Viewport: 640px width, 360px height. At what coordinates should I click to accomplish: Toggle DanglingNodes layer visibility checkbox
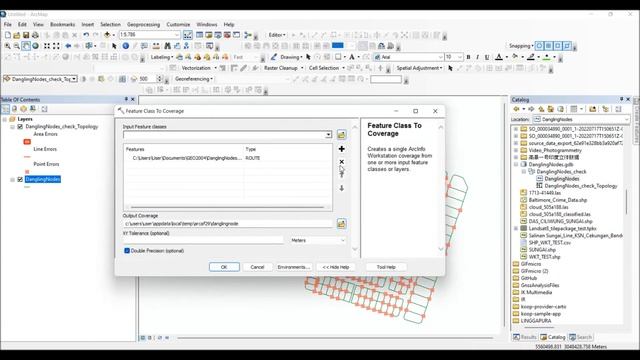pyautogui.click(x=20, y=179)
